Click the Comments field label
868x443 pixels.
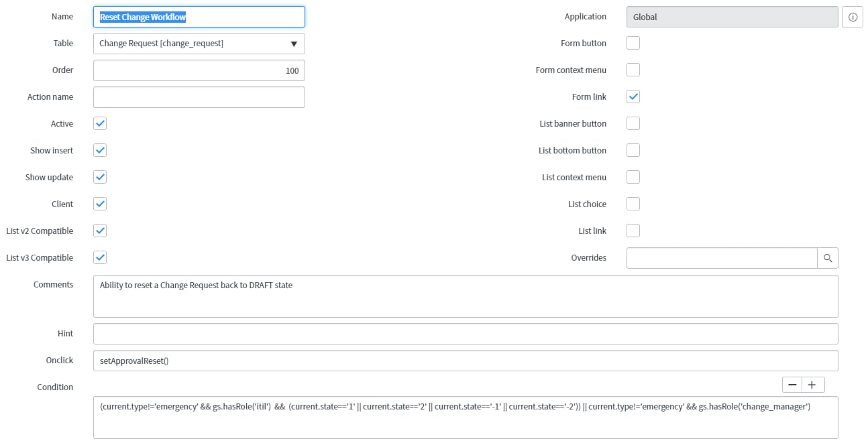click(x=53, y=284)
